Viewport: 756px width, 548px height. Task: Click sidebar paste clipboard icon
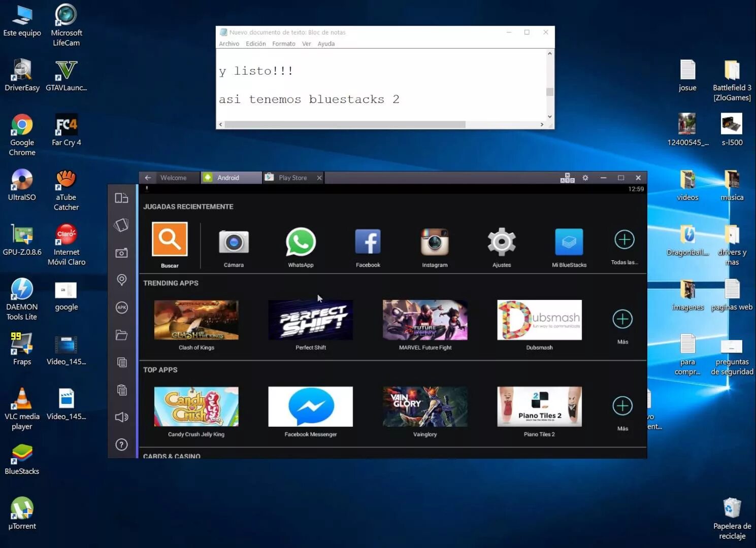coord(121,390)
